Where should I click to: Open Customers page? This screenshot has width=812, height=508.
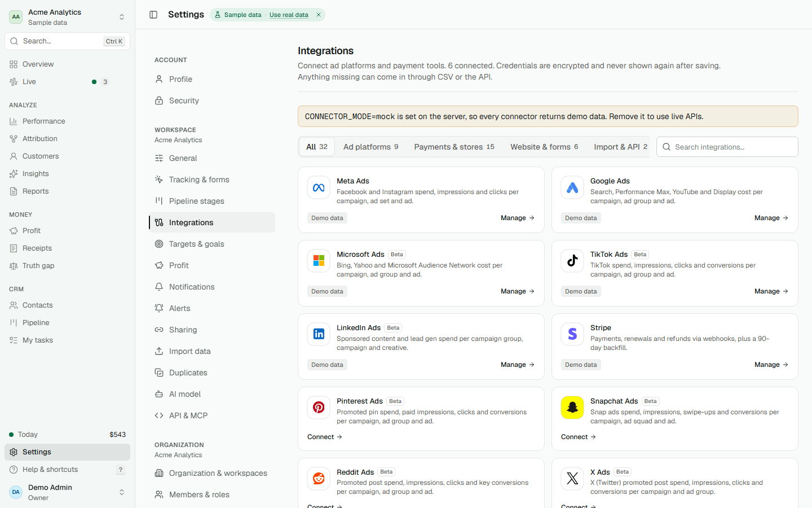pyautogui.click(x=67, y=156)
